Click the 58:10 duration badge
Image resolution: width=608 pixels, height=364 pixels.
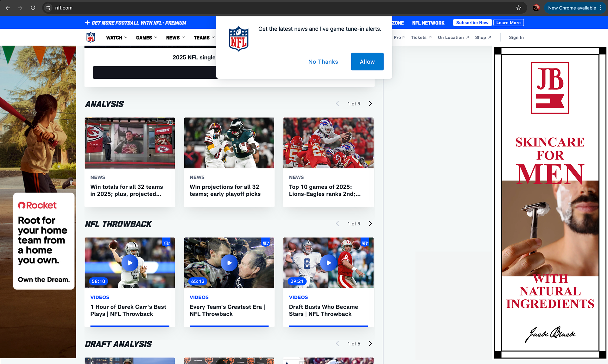98,281
